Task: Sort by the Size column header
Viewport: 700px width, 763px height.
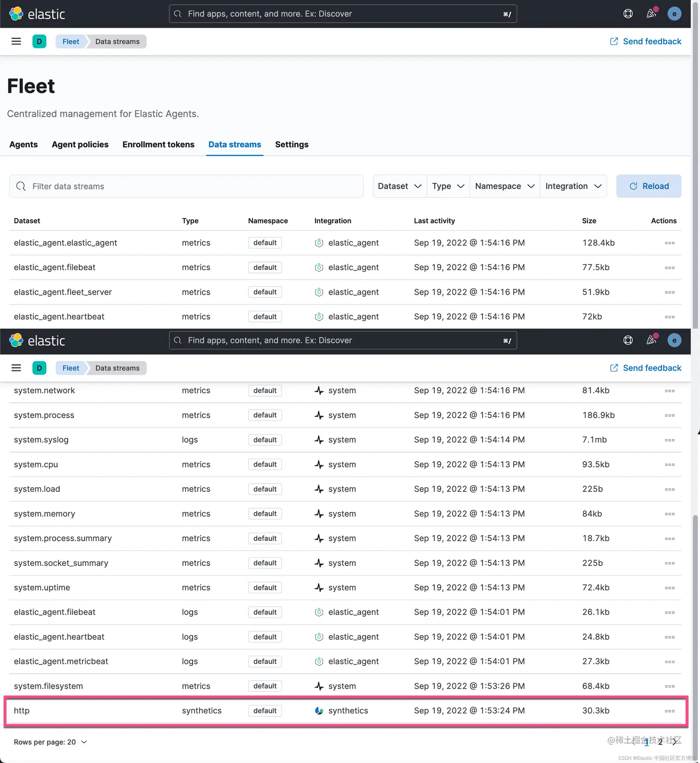Action: pyautogui.click(x=589, y=221)
